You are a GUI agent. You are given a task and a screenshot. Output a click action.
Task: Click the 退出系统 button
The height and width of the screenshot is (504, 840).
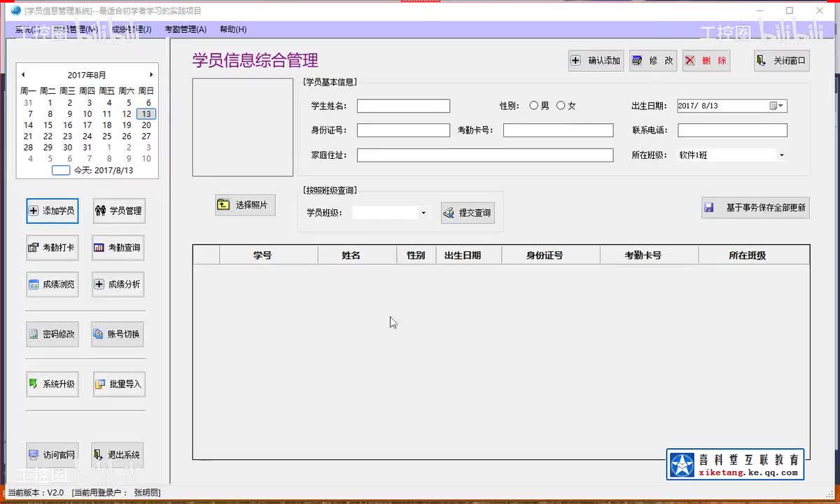point(118,455)
